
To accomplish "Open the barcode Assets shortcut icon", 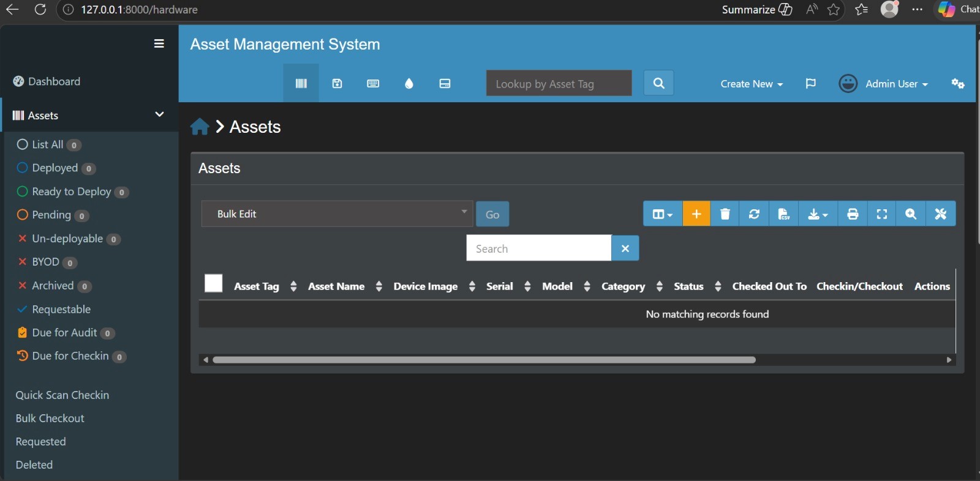I will point(301,83).
